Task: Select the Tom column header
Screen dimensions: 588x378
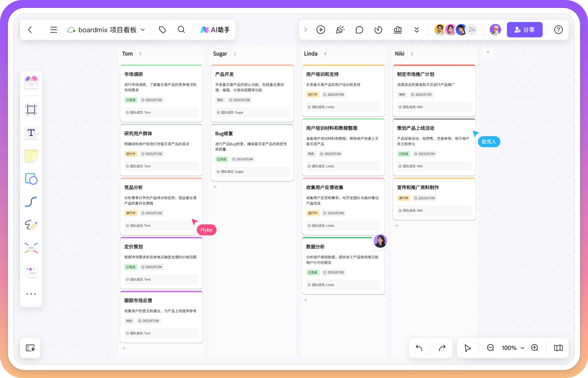Action: click(x=127, y=54)
